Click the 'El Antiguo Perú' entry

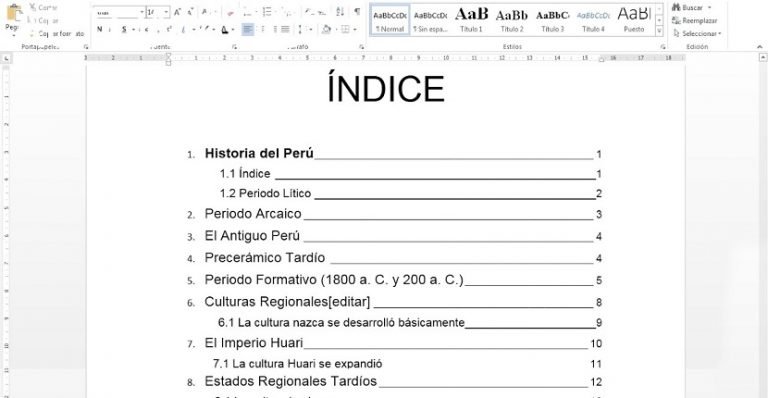252,236
